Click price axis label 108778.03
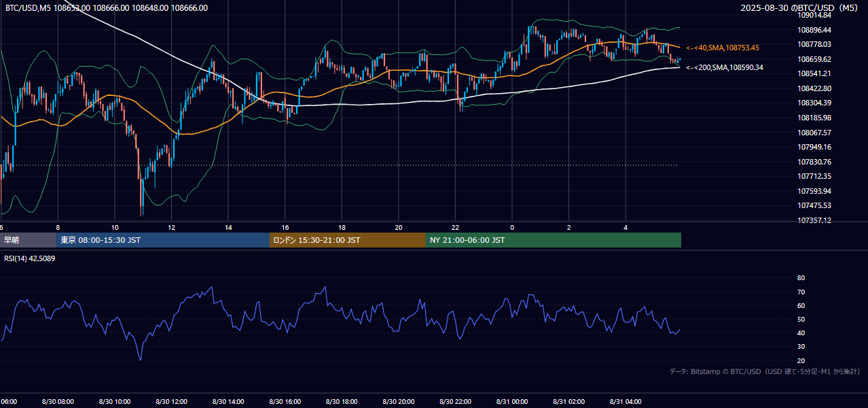The width and height of the screenshot is (868, 408). [x=815, y=44]
